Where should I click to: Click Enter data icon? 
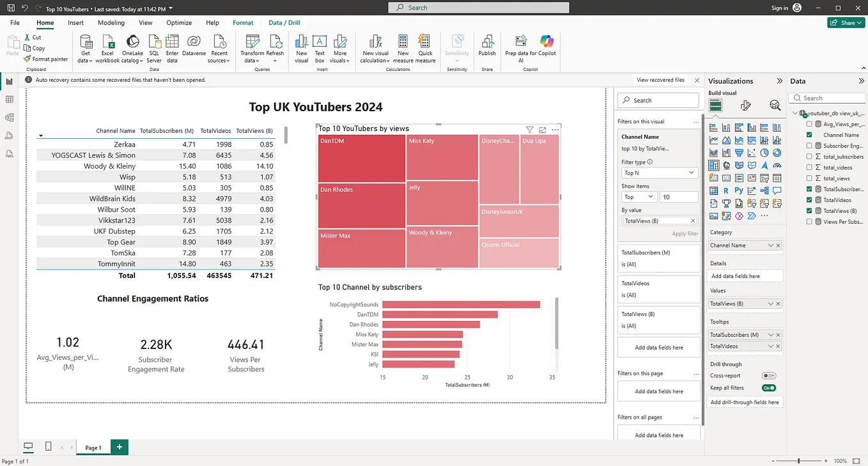coord(172,41)
